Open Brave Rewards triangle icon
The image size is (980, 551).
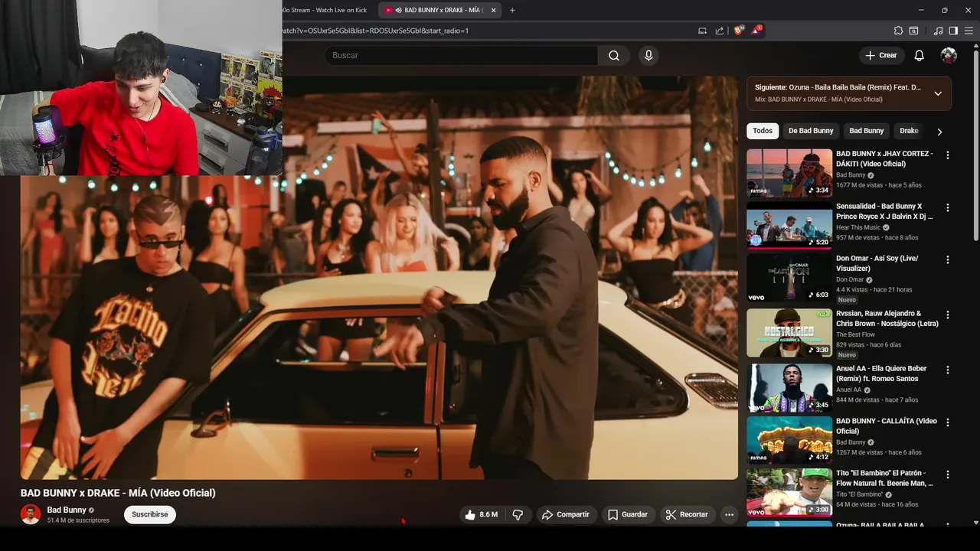coord(756,31)
